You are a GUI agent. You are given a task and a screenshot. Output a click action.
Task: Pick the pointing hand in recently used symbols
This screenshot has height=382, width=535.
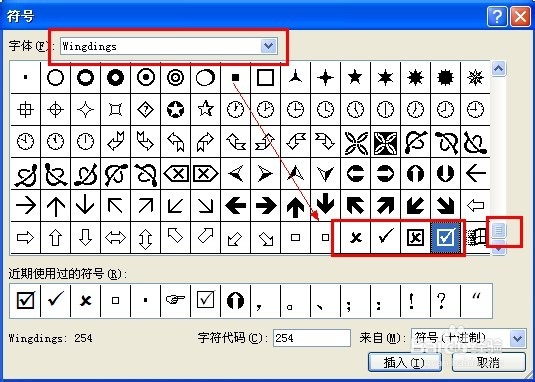click(175, 300)
